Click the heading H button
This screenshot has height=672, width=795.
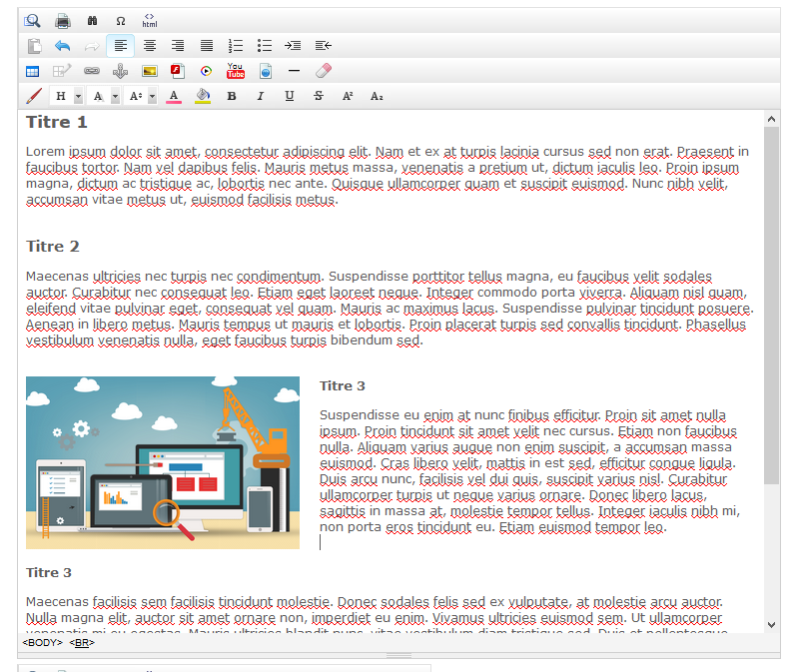pyautogui.click(x=61, y=96)
